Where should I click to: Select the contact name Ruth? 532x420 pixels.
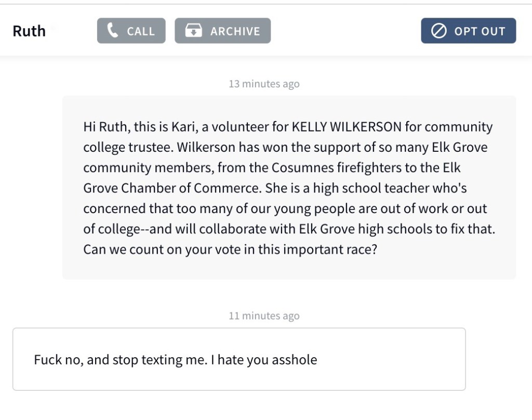coord(29,31)
